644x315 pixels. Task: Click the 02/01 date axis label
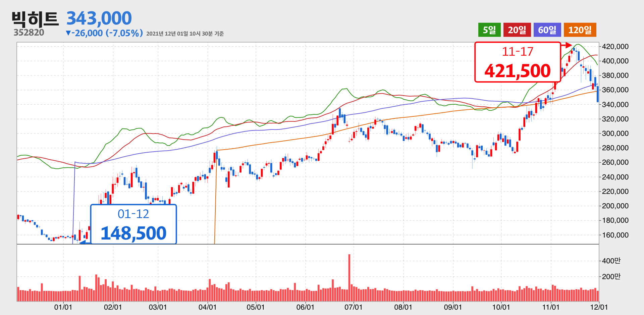point(113,307)
